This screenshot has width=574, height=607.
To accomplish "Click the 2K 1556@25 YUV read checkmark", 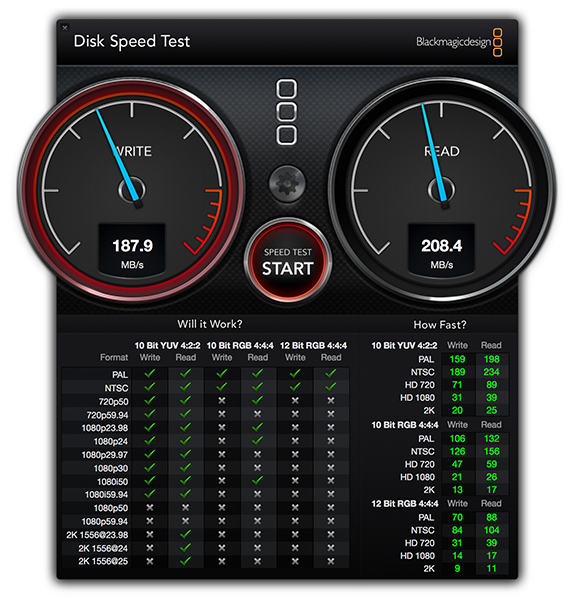I will 185,561.
